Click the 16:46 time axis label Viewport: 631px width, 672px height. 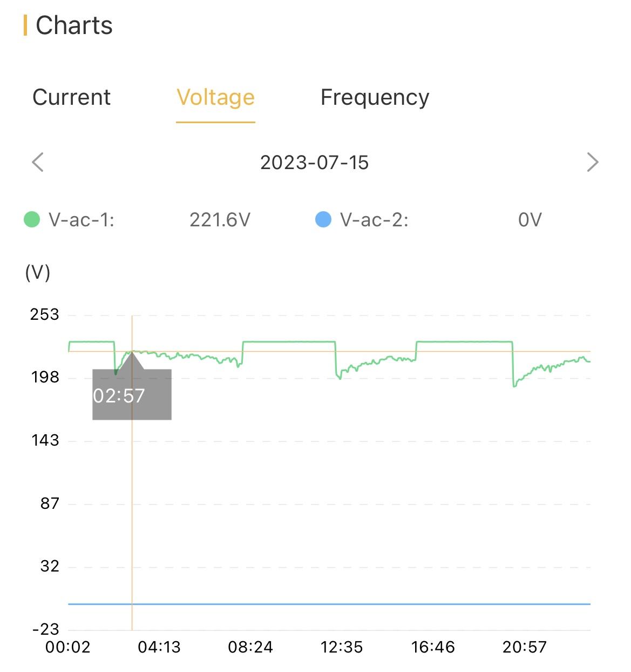(x=433, y=647)
